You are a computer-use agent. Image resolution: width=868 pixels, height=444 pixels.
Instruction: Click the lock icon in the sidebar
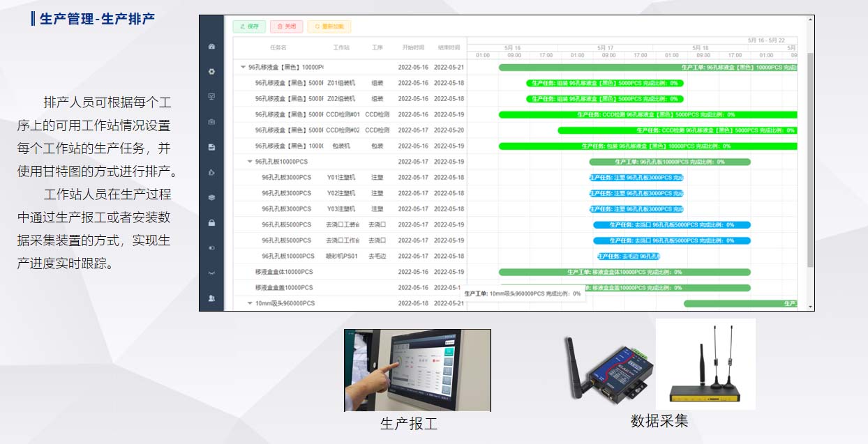click(211, 223)
